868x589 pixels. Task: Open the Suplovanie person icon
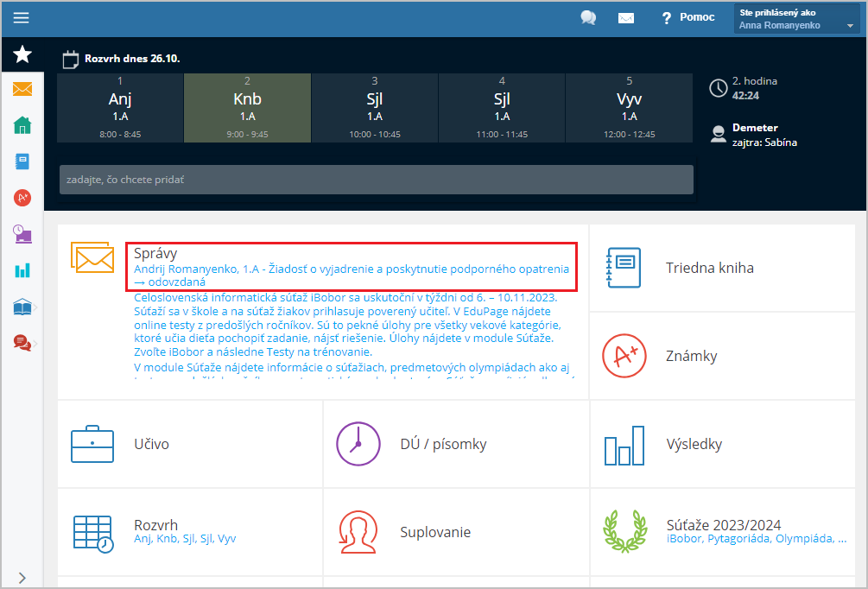[x=358, y=532]
